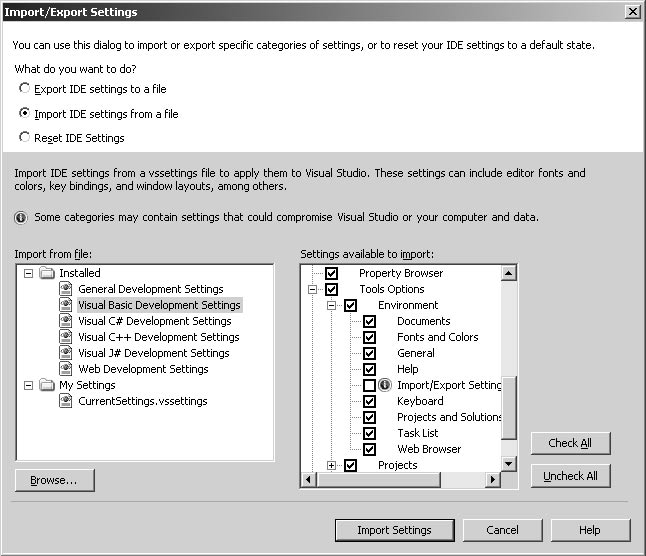646x556 pixels.
Task: Uncheck the Web Browser checkbox
Action: click(370, 449)
